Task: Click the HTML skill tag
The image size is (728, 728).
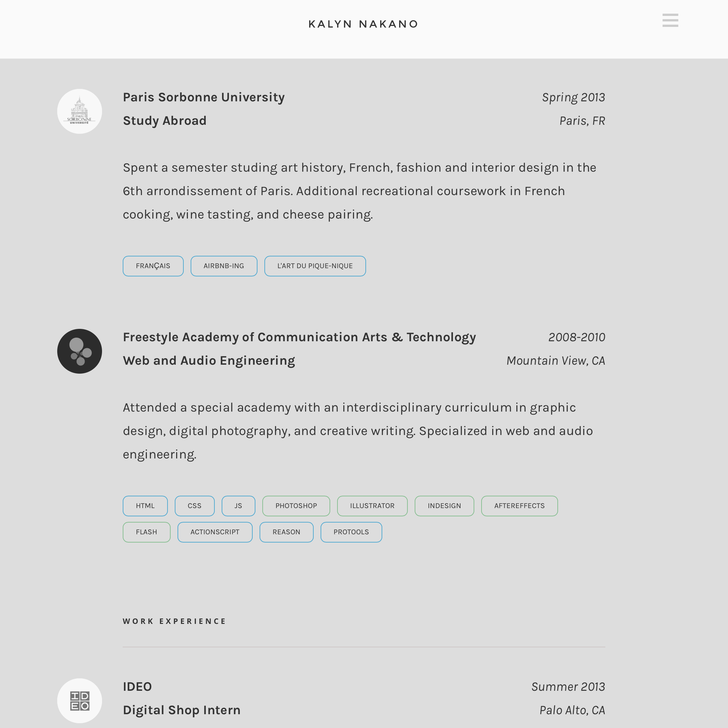Action: click(145, 506)
